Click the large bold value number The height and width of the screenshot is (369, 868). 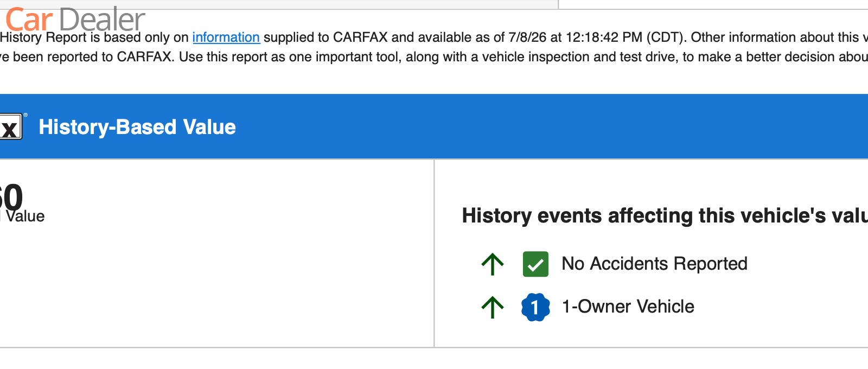click(11, 196)
